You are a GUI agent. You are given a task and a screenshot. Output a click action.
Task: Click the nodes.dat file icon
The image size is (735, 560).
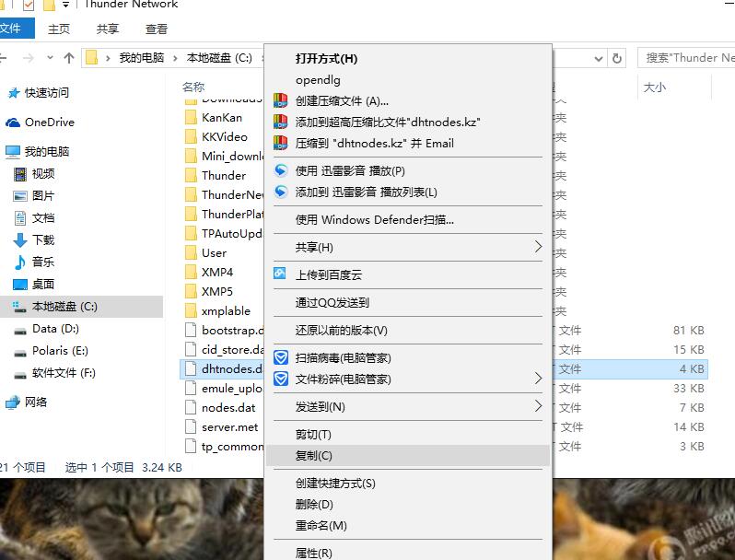191,407
